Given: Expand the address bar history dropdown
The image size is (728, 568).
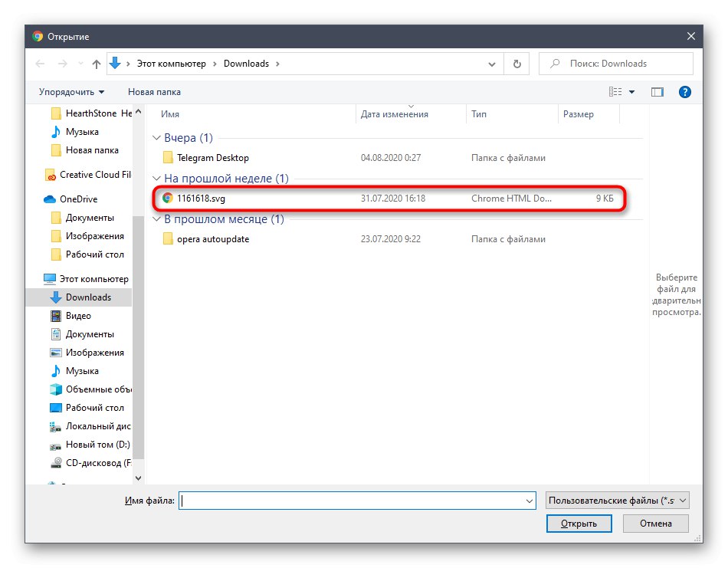Looking at the screenshot, I should (492, 64).
